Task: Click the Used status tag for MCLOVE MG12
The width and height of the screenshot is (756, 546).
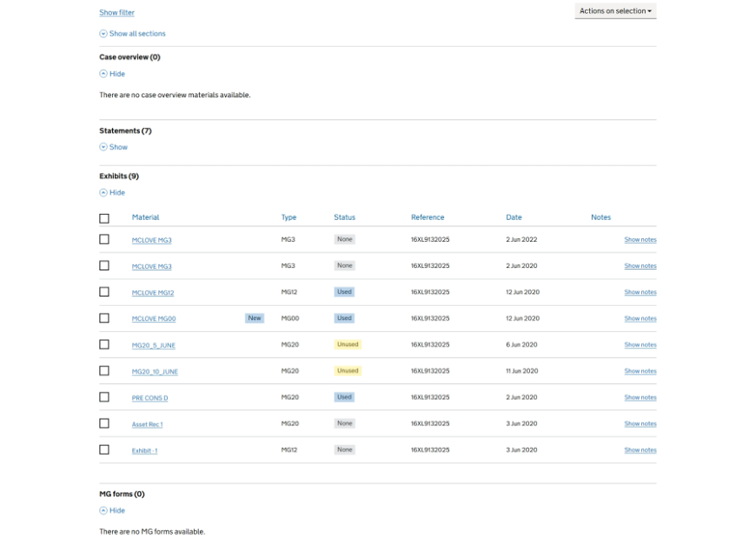Action: tap(344, 292)
